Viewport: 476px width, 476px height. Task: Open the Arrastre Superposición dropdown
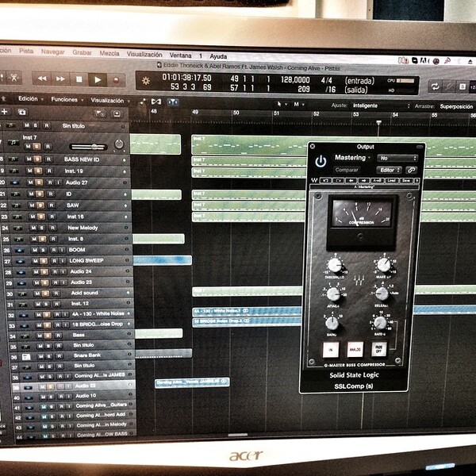456,106
